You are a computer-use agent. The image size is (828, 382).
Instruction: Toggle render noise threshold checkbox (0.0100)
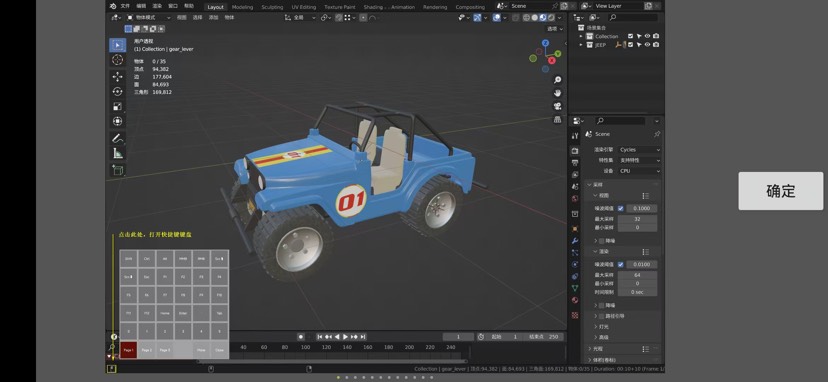620,264
